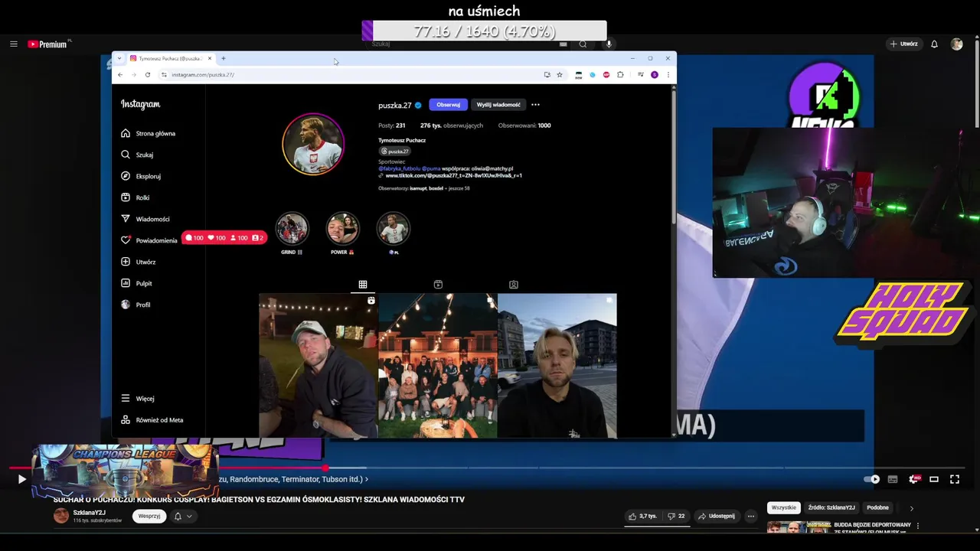Click the Obserwuj follow button
Screen dimensions: 980x551
(x=448, y=105)
